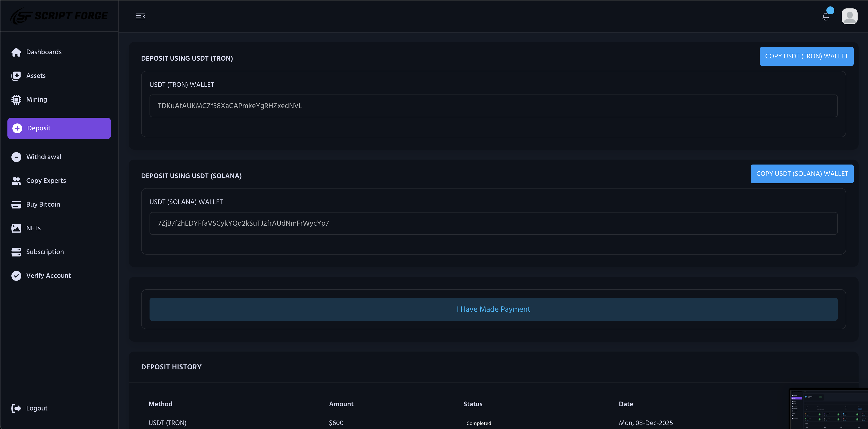
Task: Select the Deposit menu item
Action: coord(59,128)
